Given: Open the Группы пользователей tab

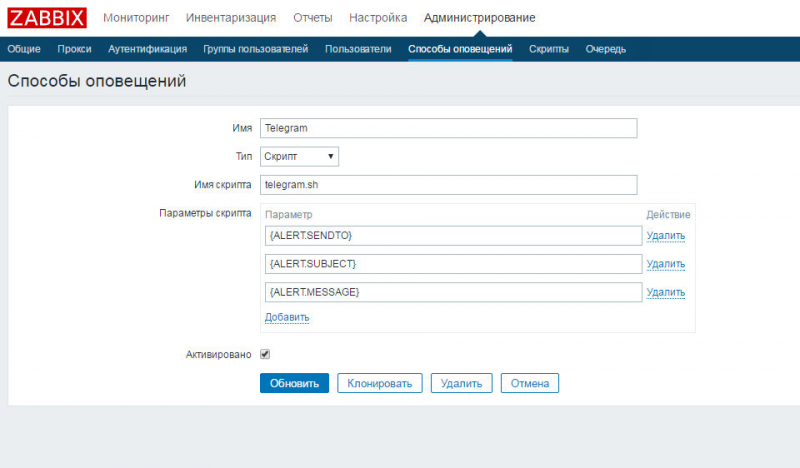Looking at the screenshot, I should click(x=255, y=49).
